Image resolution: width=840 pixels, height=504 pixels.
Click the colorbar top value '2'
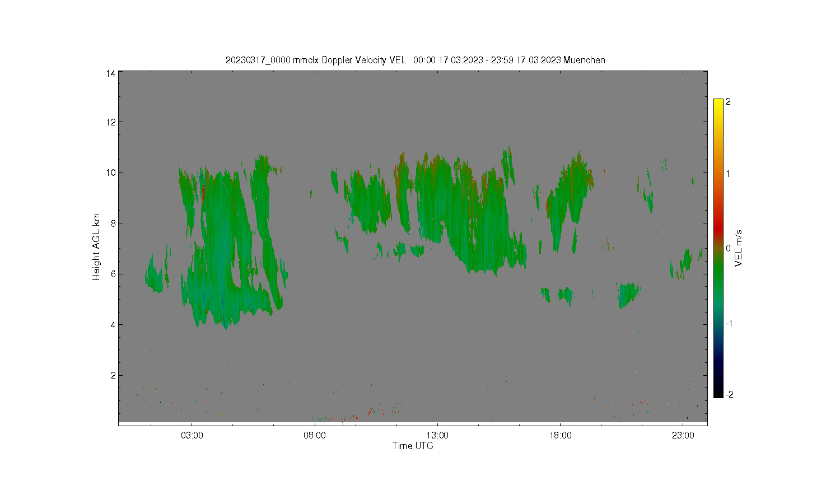pos(728,102)
